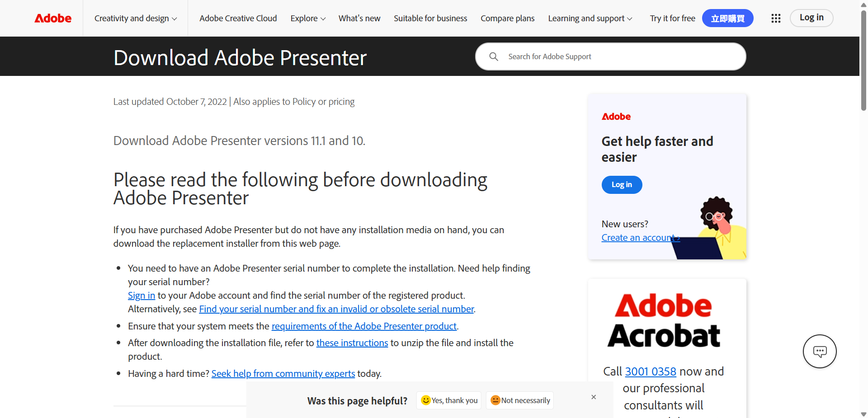Screen dimensions: 868x418
Task: Click the versions 11.1 and 10 subtitle
Action: [x=239, y=141]
